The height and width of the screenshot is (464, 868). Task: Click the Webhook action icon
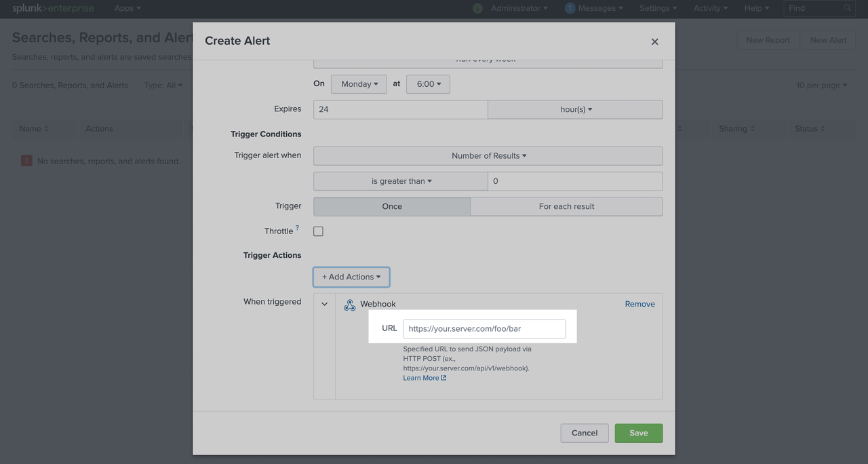pyautogui.click(x=349, y=305)
